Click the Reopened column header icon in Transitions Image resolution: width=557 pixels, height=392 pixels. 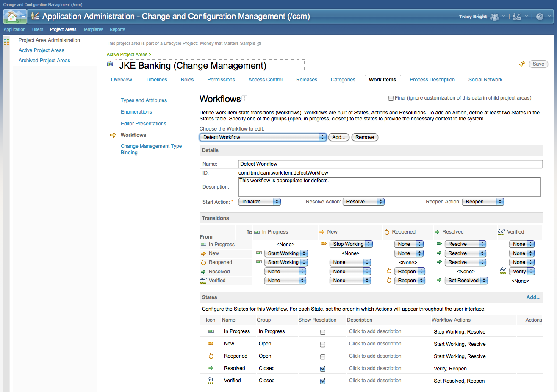coord(387,232)
